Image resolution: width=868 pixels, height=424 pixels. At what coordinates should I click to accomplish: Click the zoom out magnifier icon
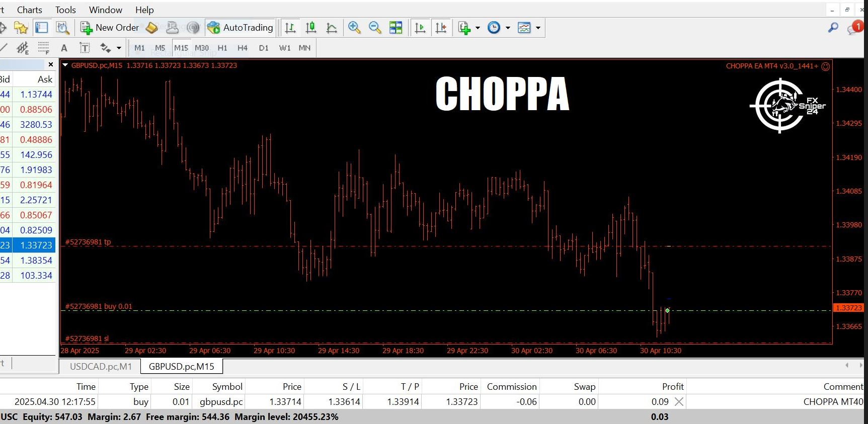(375, 28)
